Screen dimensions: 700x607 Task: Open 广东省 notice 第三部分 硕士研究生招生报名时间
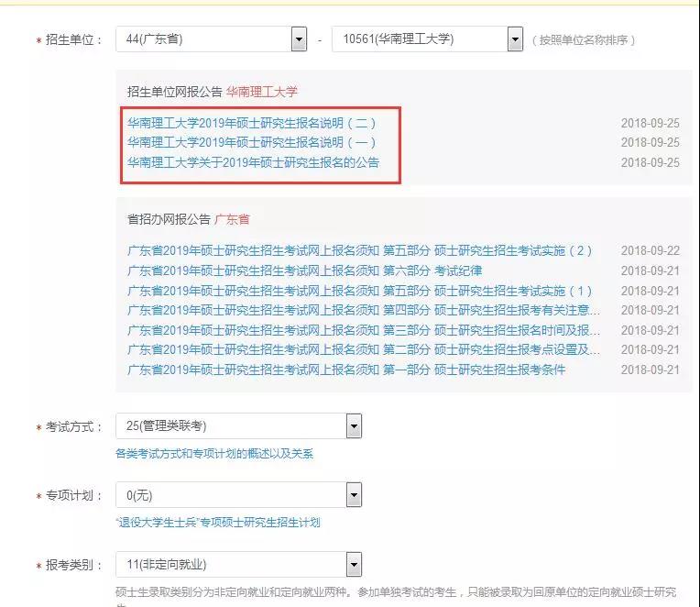pyautogui.click(x=364, y=330)
